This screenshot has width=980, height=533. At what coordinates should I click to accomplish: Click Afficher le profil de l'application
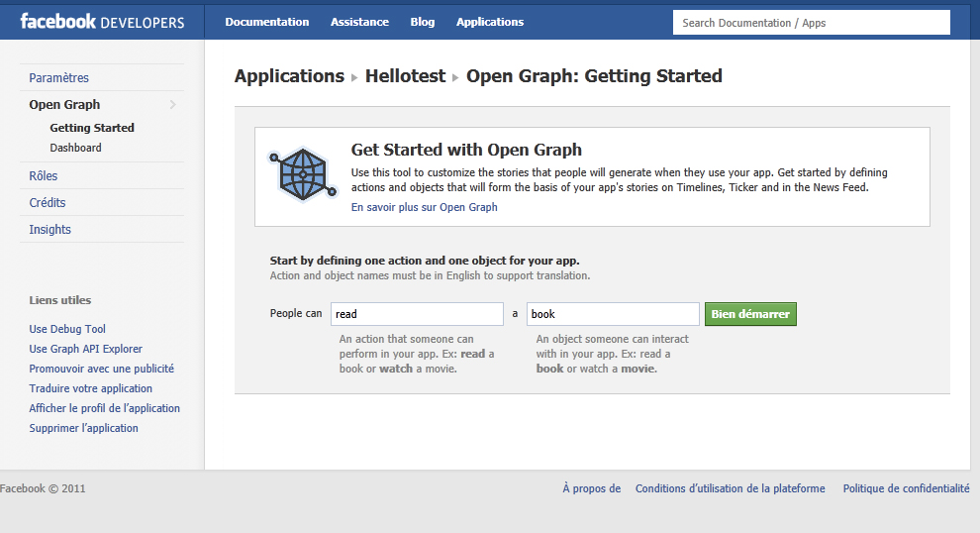104,408
